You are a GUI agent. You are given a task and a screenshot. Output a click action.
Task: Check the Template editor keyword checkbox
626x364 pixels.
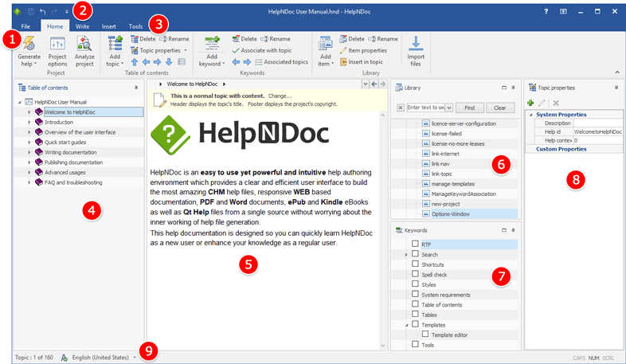coord(425,334)
